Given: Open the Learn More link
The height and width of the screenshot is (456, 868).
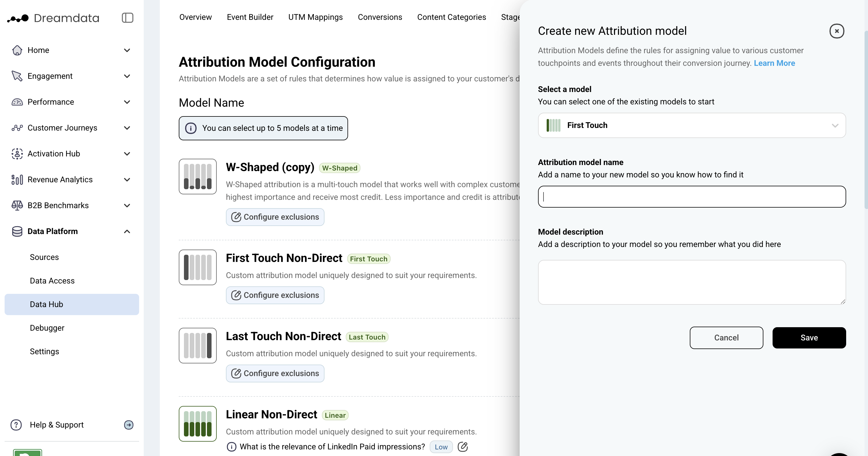Looking at the screenshot, I should 774,63.
